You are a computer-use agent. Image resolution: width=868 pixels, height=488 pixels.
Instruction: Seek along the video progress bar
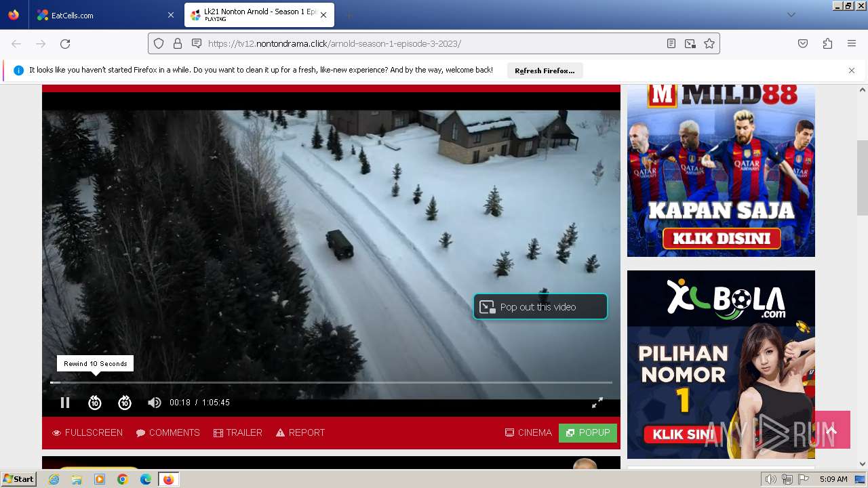pyautogui.click(x=331, y=382)
